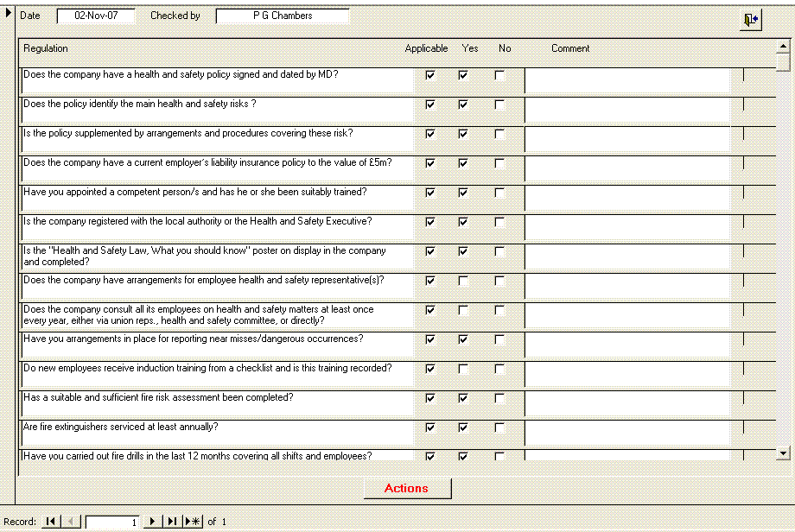Click the Comment box for near misses reporting
Screen dimensions: 795x532
[627, 345]
